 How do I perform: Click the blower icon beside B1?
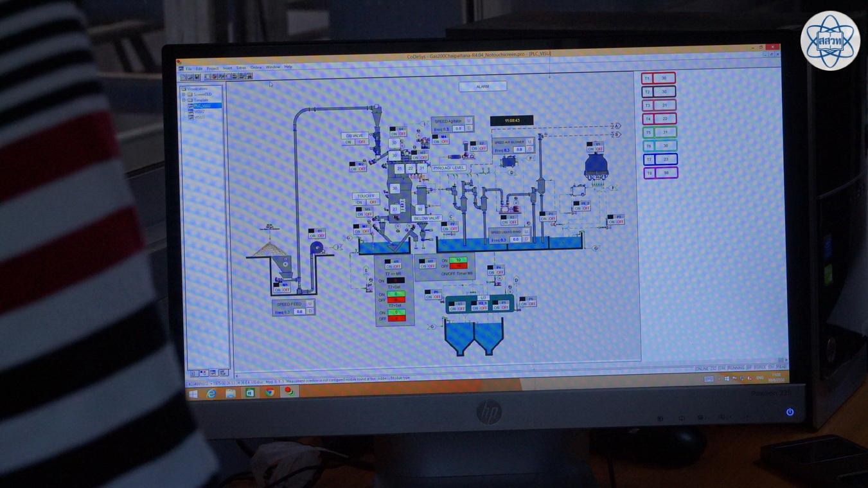pos(316,248)
